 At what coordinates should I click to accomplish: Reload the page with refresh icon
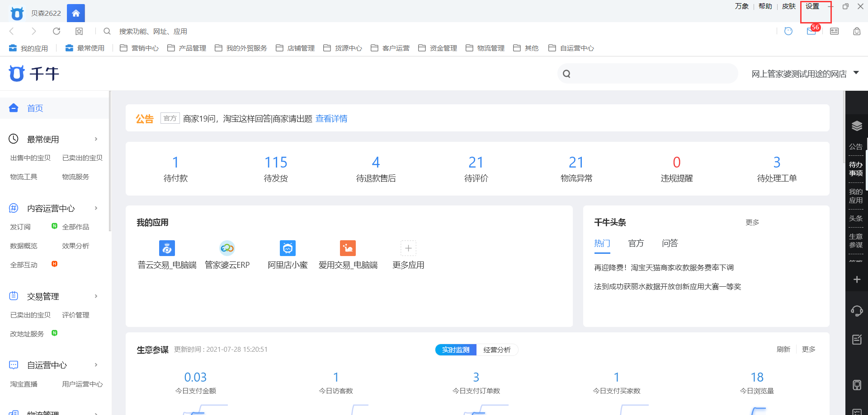point(57,31)
